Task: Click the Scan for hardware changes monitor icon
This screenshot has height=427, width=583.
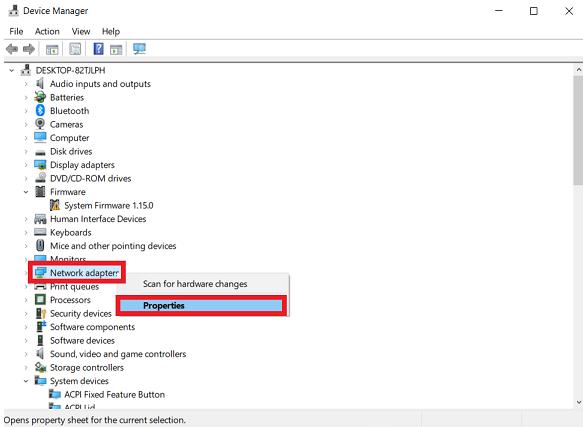Action: coord(139,49)
